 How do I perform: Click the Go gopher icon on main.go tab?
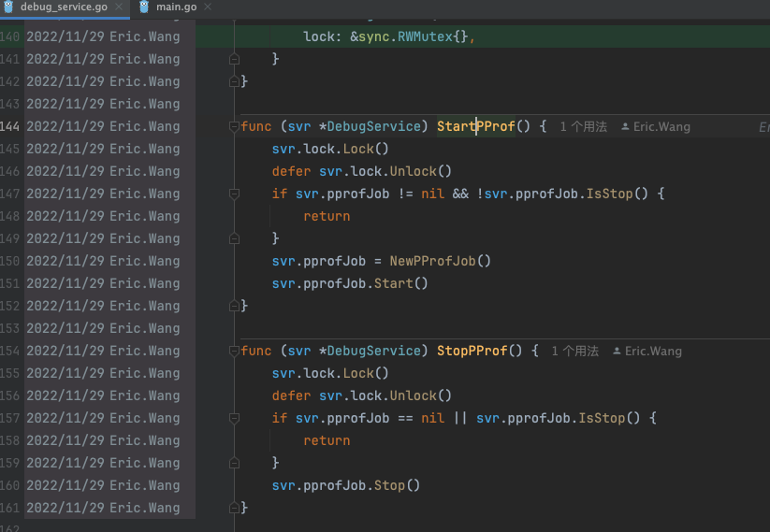click(144, 7)
